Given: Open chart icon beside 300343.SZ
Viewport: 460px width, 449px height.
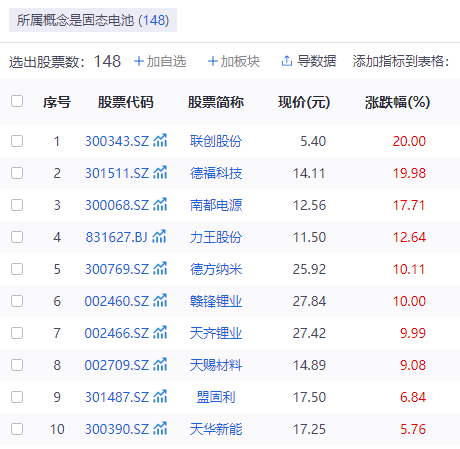Looking at the screenshot, I should [x=160, y=140].
